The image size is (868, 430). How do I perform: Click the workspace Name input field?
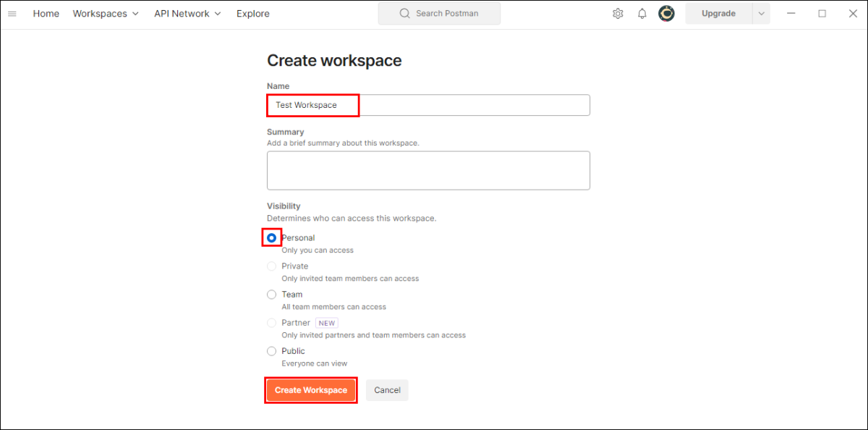coord(428,105)
